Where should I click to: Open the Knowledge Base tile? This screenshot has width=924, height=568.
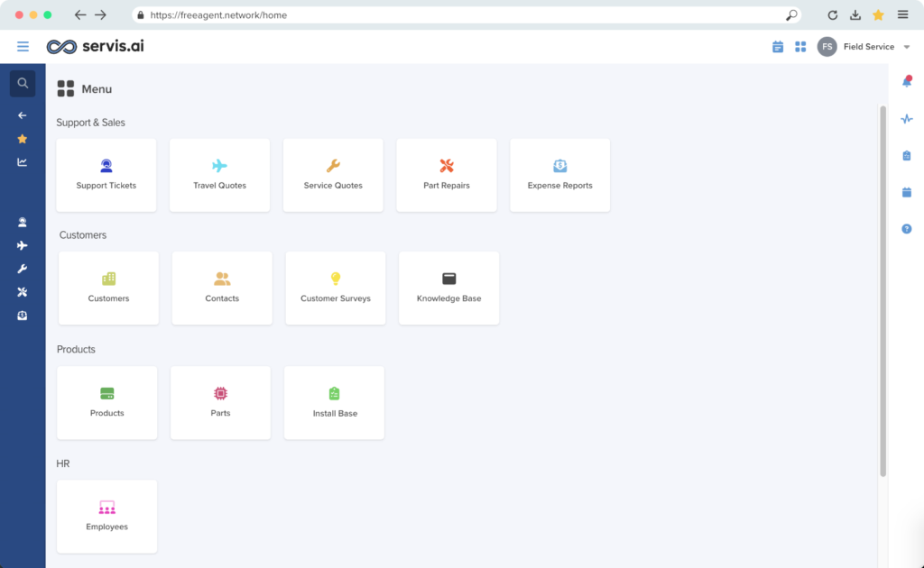point(448,288)
